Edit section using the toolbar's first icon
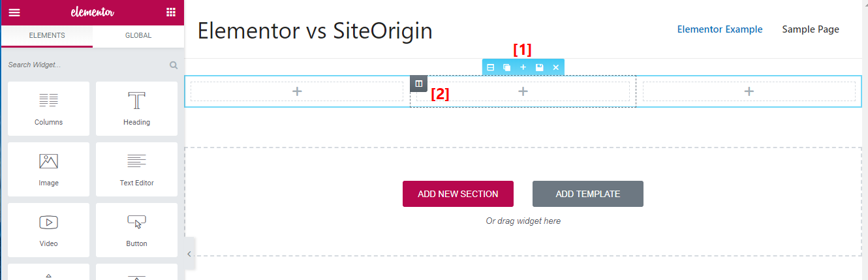 pos(491,67)
